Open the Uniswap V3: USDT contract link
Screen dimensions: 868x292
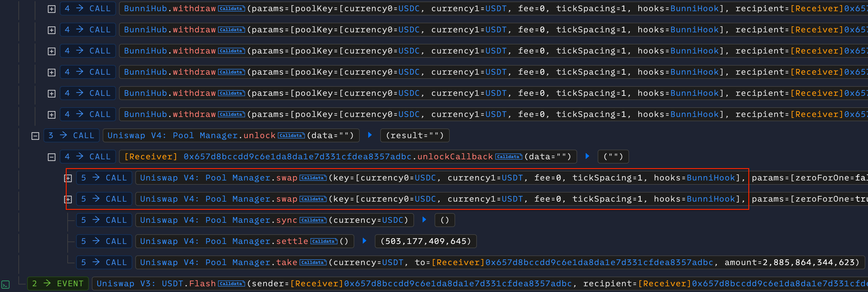(140, 284)
